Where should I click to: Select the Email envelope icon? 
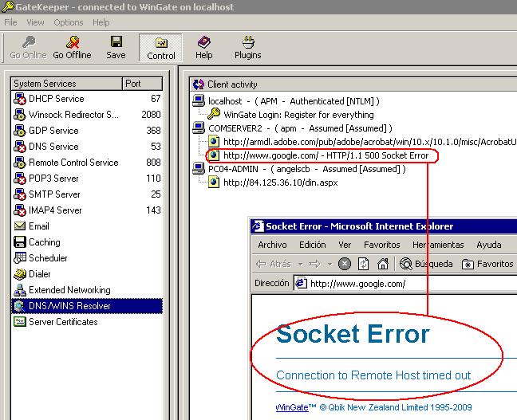pos(20,226)
